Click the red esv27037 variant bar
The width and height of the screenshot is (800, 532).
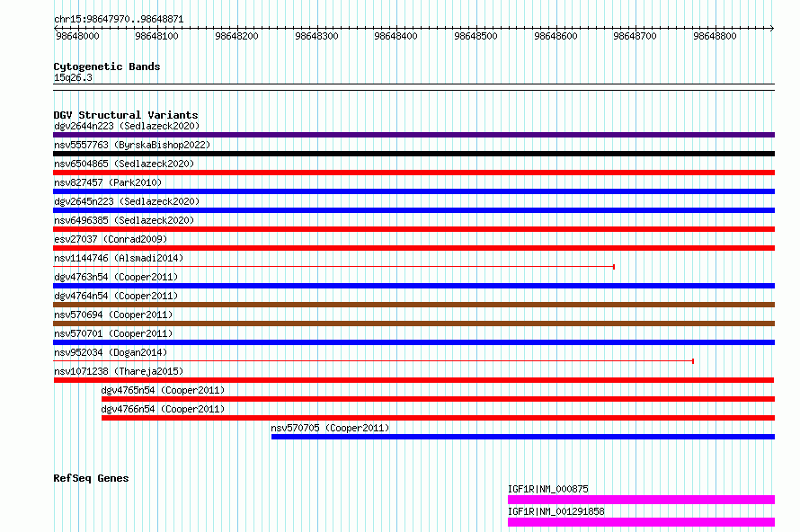click(413, 248)
